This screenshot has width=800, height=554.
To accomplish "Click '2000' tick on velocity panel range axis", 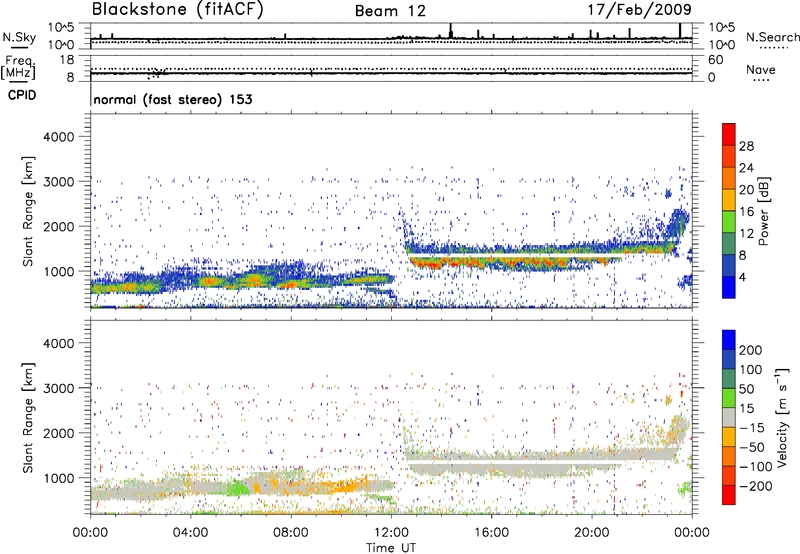I will [59, 433].
